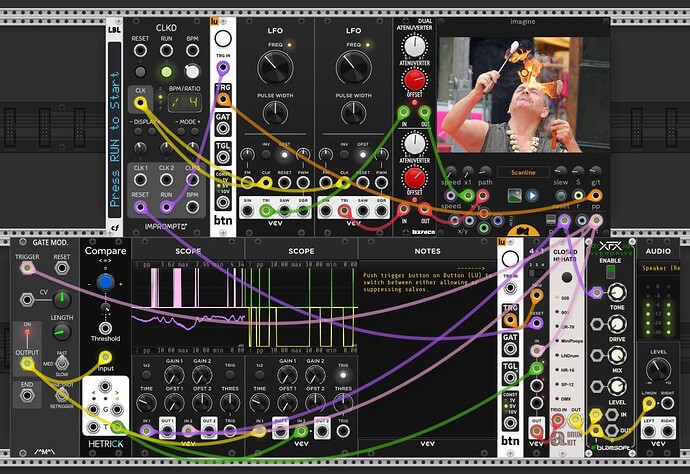Turn the GAIN 1 knob on first SCOPE
690x474 pixels.
174,375
